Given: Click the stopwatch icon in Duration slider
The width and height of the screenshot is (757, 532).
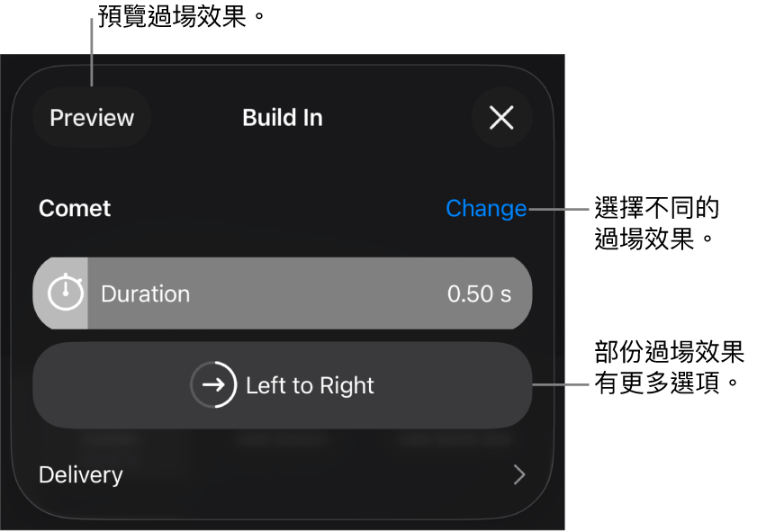Looking at the screenshot, I should (65, 293).
